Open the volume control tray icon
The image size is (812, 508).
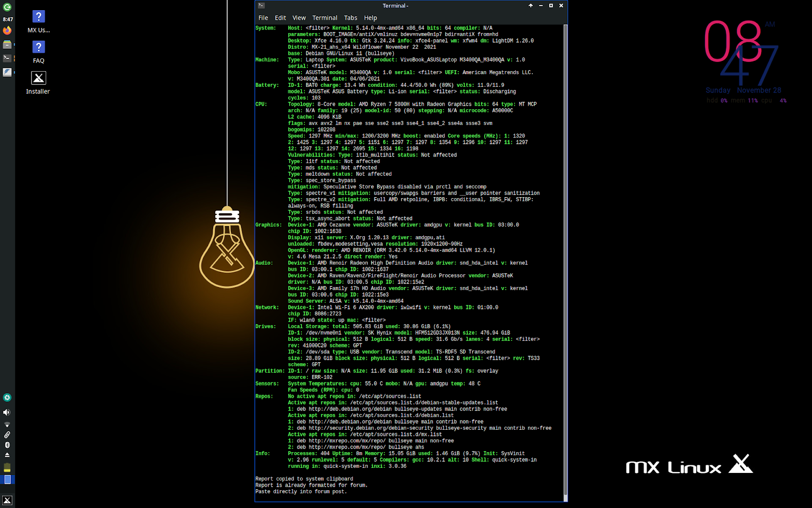coord(7,412)
